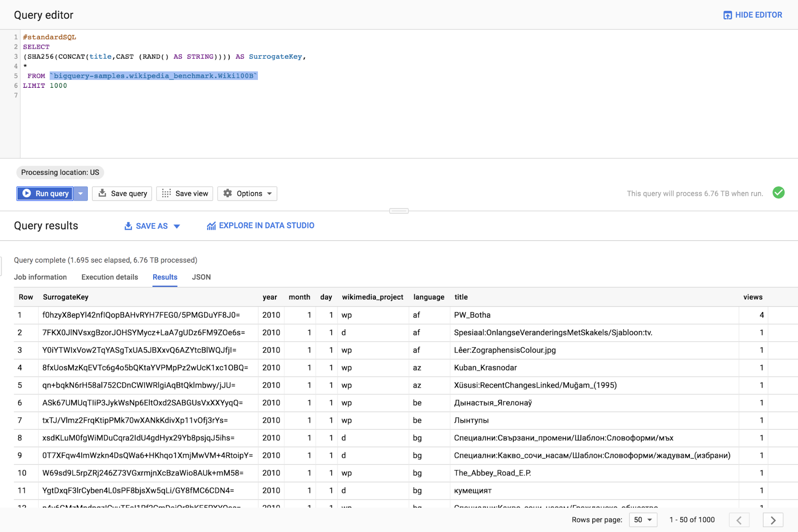
Task: Click the views value 4 in row 1
Action: 761,315
